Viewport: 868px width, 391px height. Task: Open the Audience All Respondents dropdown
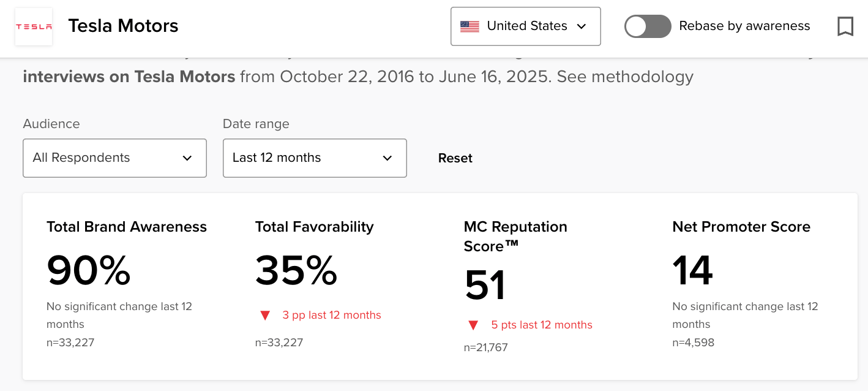click(114, 158)
